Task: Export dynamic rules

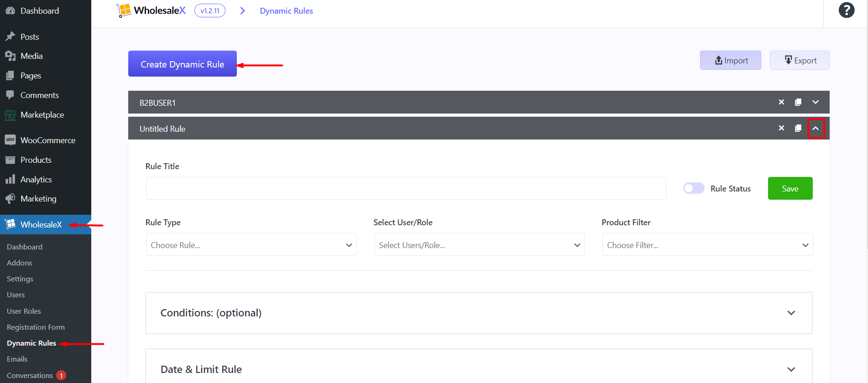Action: tap(800, 60)
